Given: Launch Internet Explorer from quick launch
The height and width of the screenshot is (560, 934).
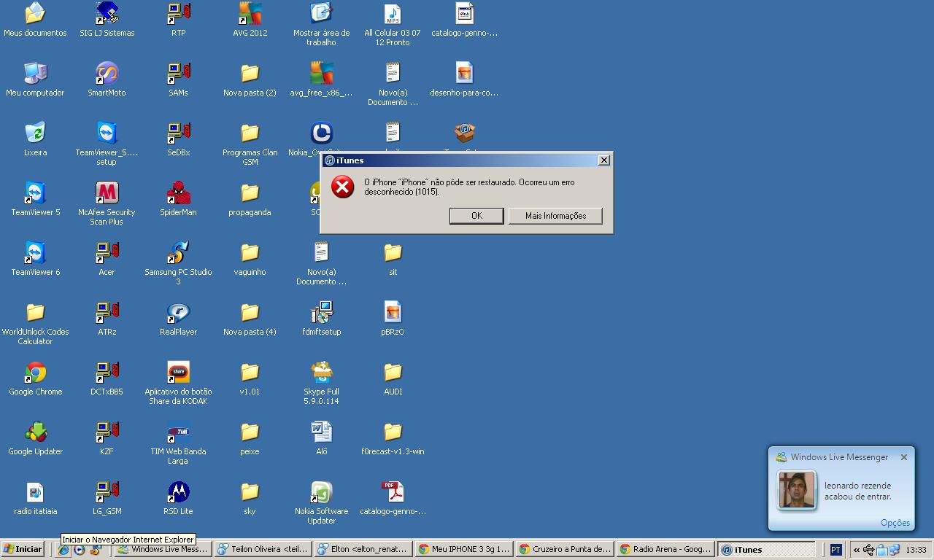Looking at the screenshot, I should pos(63,550).
